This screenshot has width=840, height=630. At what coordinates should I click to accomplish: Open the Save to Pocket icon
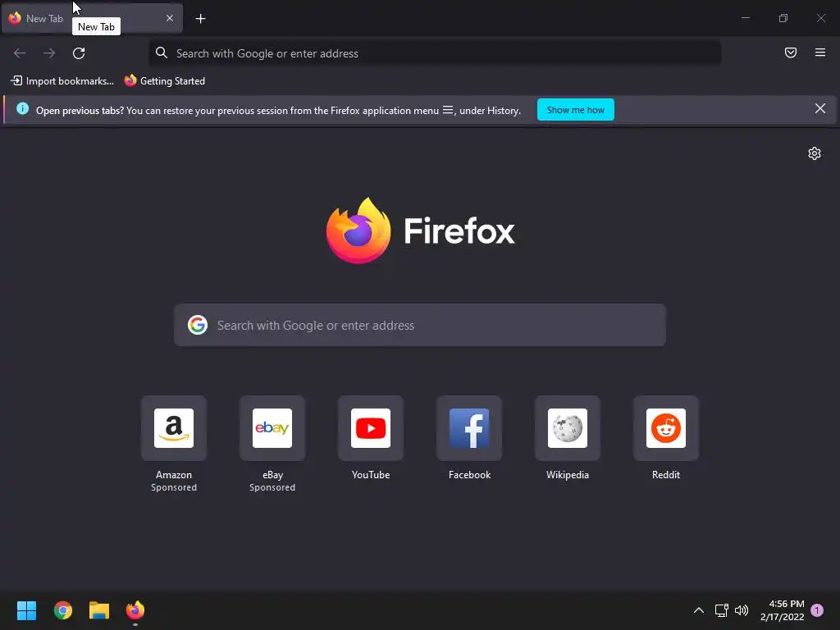point(791,52)
